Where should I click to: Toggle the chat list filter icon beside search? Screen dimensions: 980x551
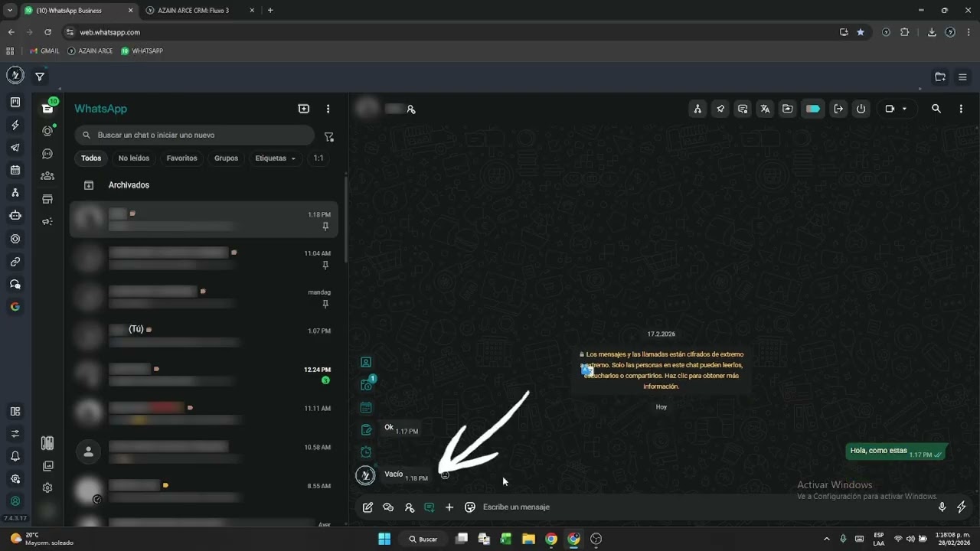(x=329, y=137)
